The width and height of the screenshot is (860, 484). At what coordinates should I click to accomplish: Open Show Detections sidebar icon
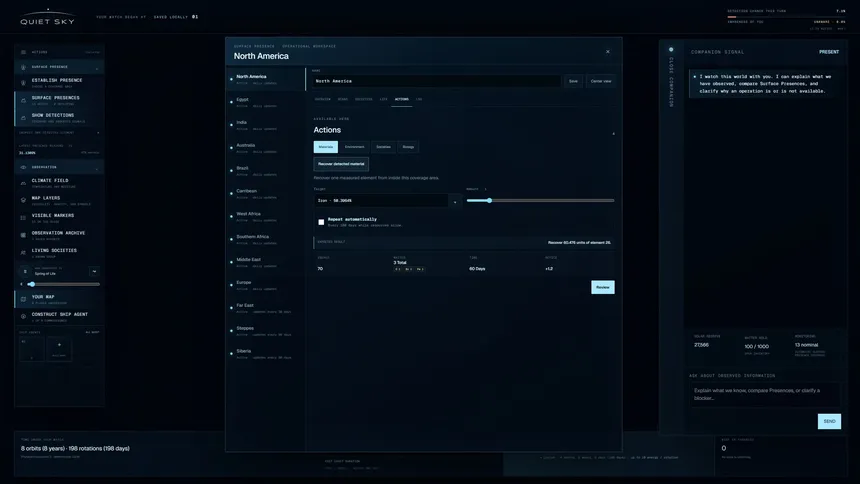click(x=23, y=118)
